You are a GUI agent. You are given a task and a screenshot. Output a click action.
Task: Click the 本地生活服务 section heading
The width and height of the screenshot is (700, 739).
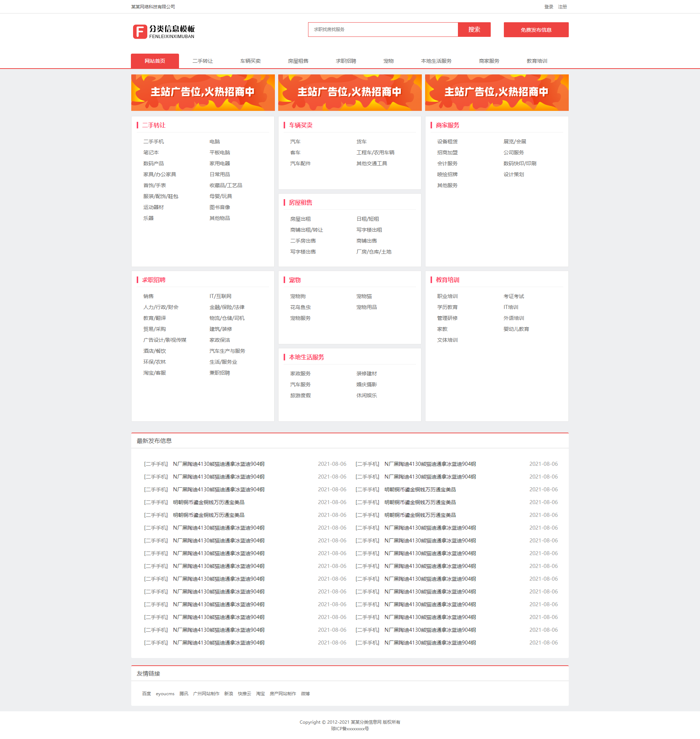[x=306, y=357]
